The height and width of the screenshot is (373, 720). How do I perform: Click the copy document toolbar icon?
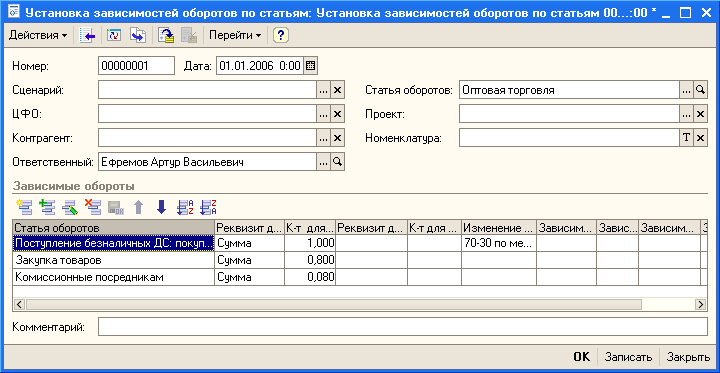coord(137,35)
